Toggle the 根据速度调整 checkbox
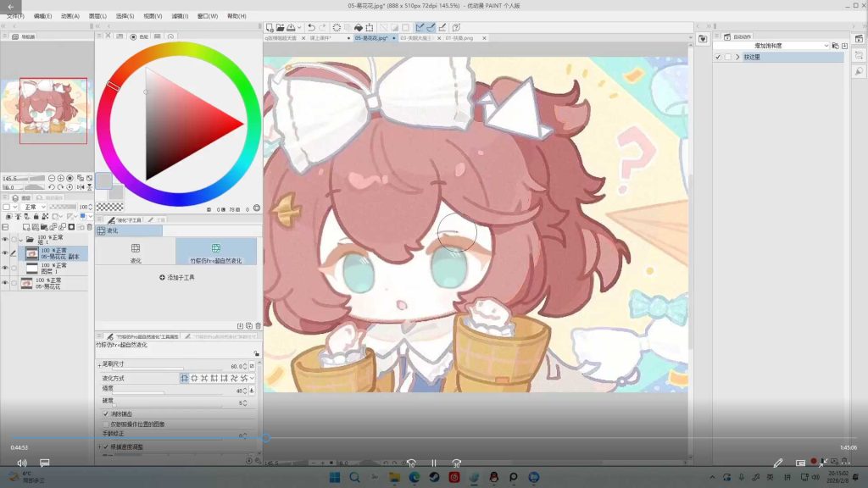868x488 pixels. (106, 447)
